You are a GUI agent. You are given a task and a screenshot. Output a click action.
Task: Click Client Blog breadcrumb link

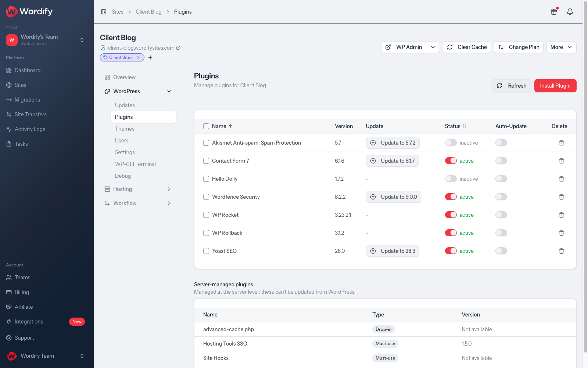[148, 12]
